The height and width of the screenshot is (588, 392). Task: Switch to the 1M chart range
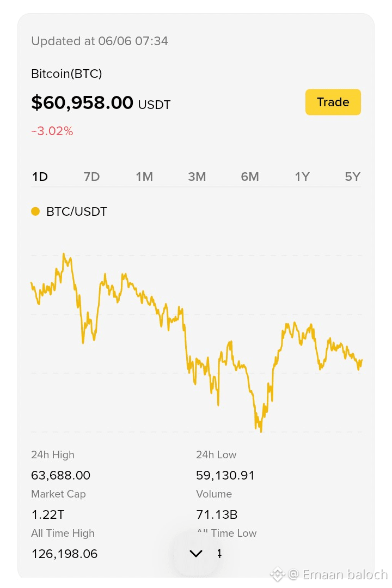[x=144, y=177]
